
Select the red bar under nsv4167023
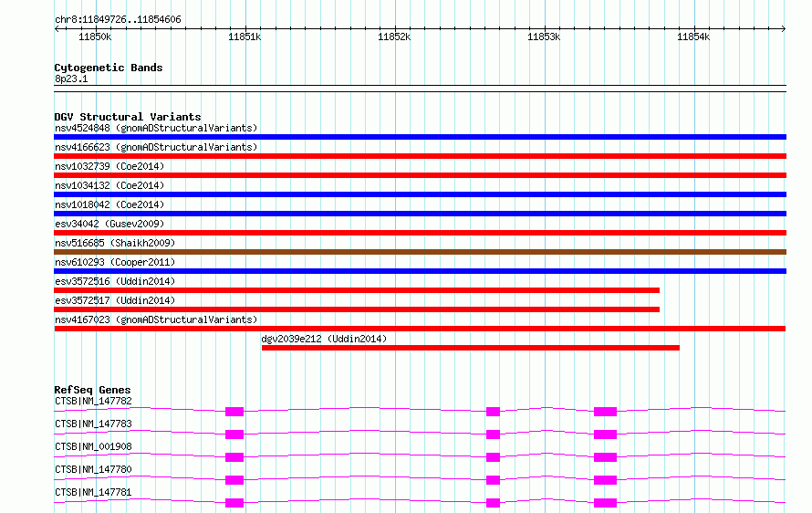click(420, 329)
